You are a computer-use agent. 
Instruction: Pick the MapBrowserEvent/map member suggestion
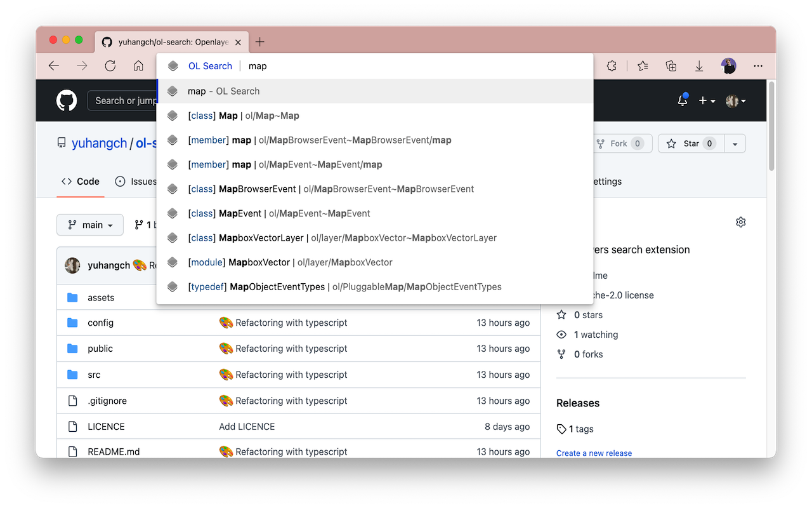pos(375,140)
